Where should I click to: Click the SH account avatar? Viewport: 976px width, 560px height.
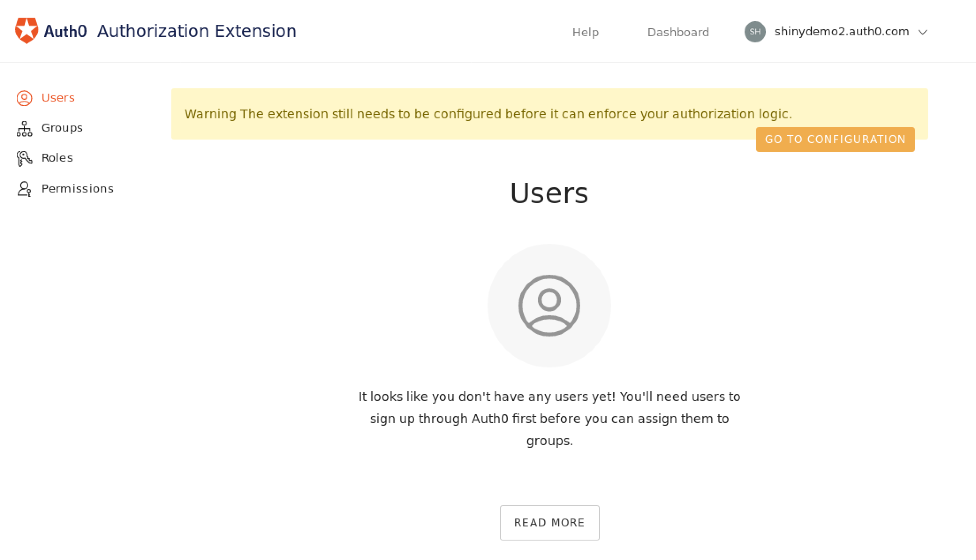(x=755, y=32)
